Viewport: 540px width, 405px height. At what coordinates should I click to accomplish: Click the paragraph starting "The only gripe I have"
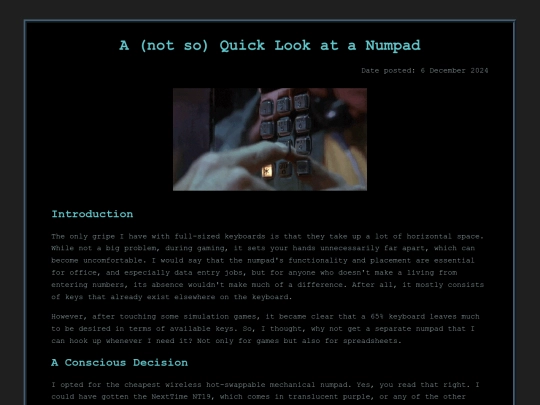click(x=268, y=267)
